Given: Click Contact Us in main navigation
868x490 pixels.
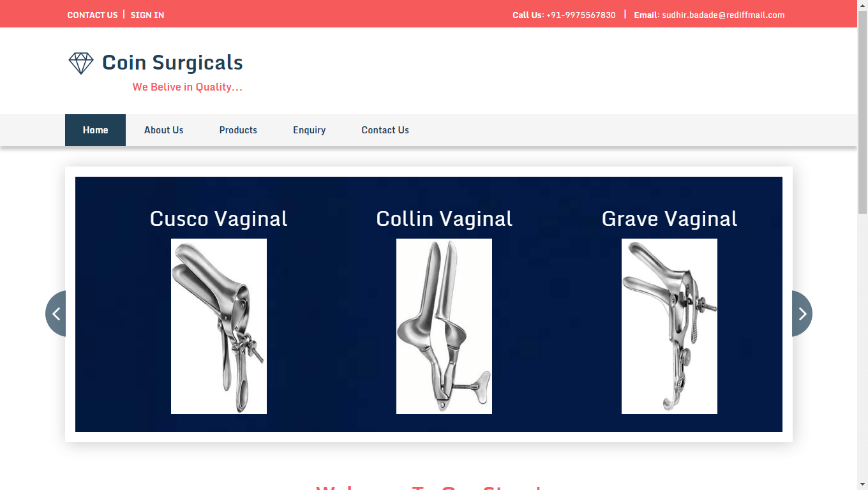Looking at the screenshot, I should pos(385,130).
